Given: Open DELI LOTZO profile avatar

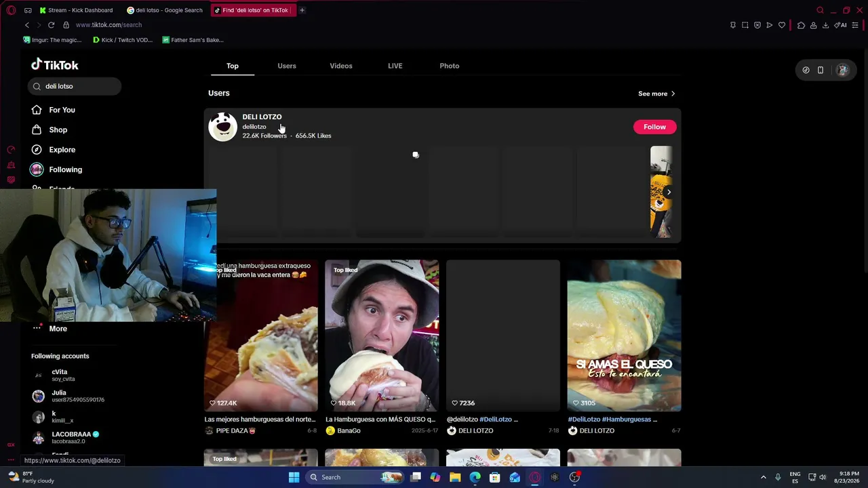Looking at the screenshot, I should coord(222,127).
